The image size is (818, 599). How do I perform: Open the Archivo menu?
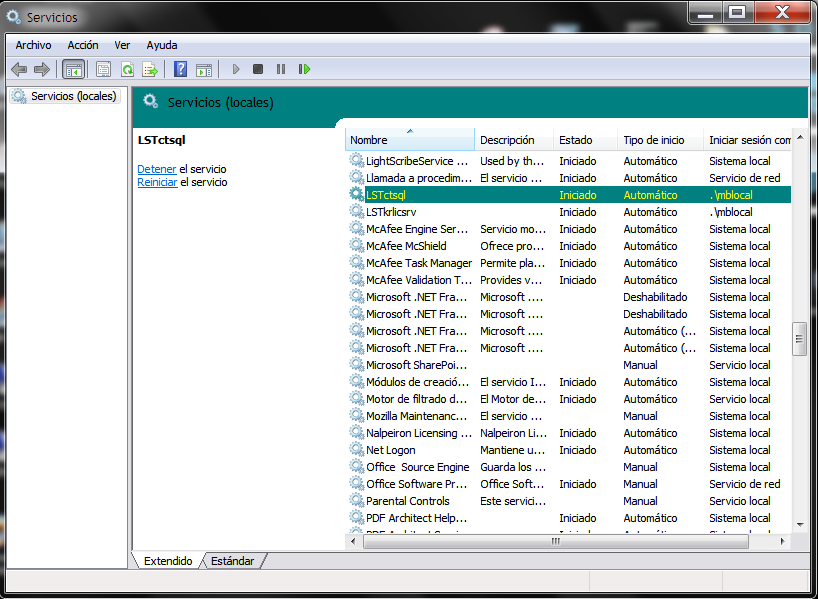pos(33,45)
